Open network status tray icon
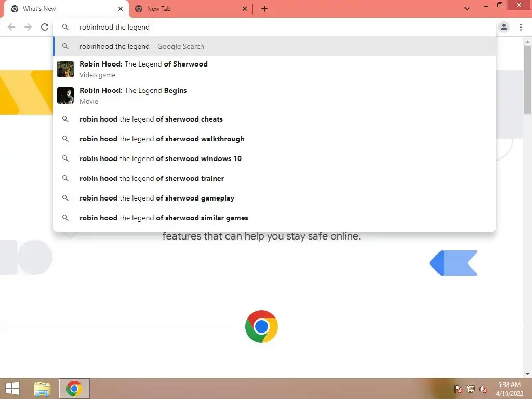532x399 pixels. [x=471, y=389]
